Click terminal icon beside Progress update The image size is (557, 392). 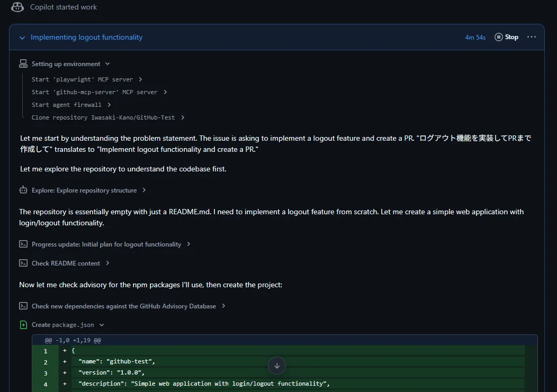pos(23,244)
